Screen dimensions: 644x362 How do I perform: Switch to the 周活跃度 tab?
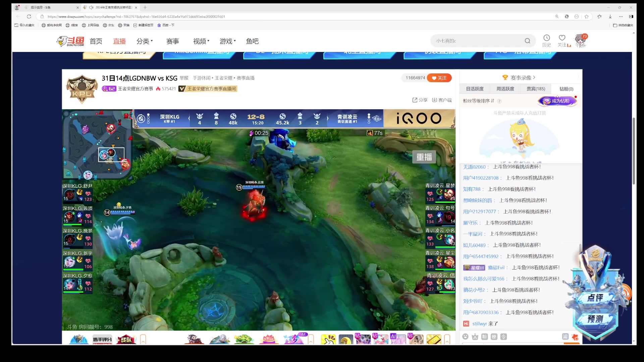coord(505,89)
